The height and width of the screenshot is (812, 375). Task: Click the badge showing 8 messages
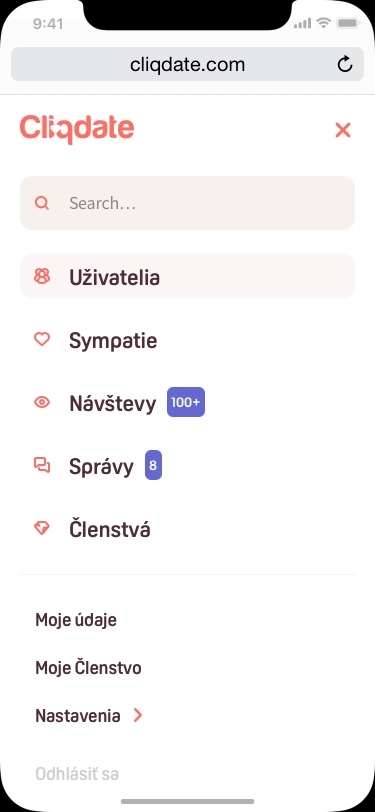click(153, 465)
